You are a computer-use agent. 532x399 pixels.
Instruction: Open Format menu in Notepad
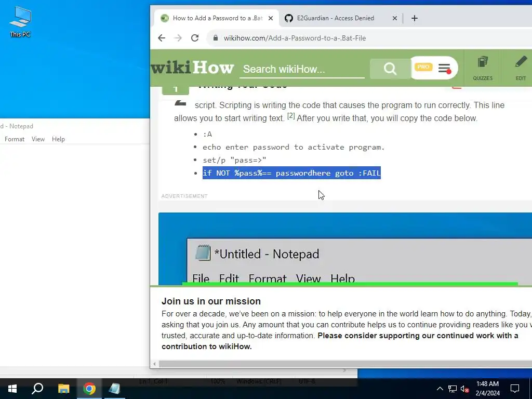[14, 139]
